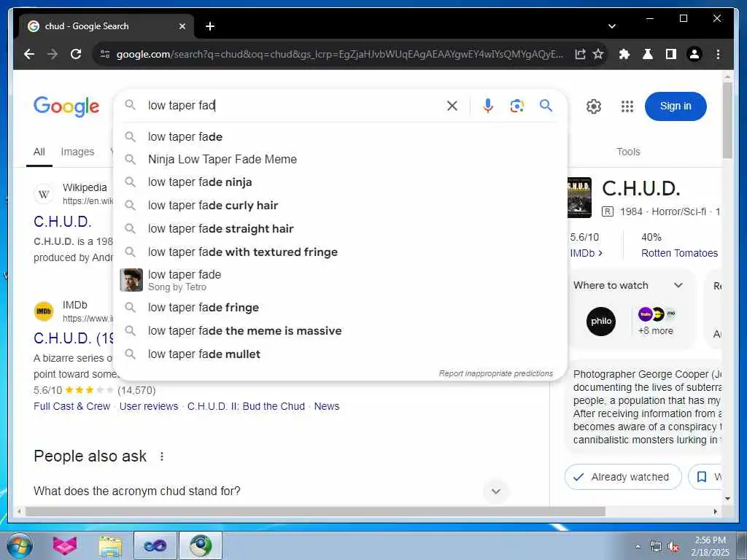
Task: Click the address bar URL
Action: [340, 54]
